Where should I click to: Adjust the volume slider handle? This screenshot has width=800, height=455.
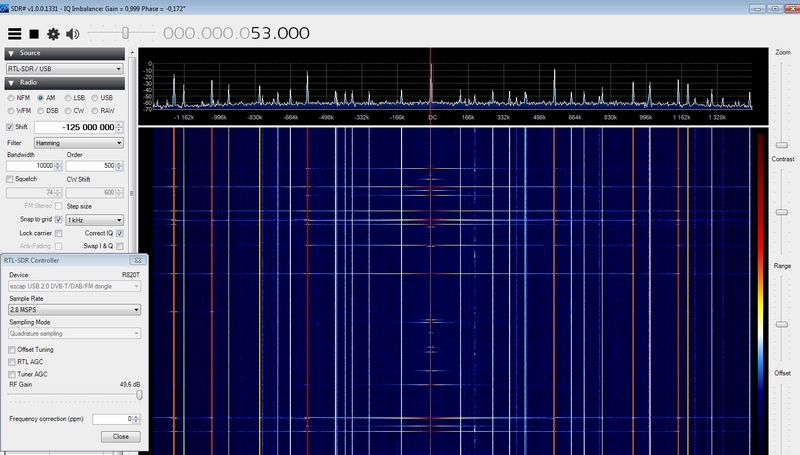(125, 33)
